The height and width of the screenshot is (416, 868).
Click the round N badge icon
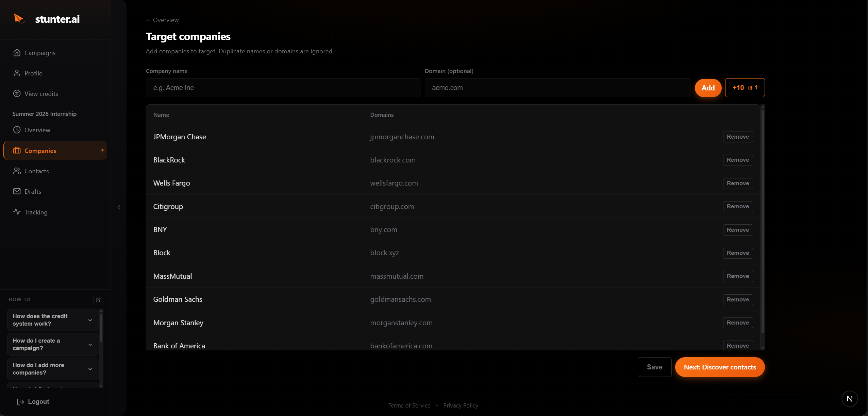point(850,399)
